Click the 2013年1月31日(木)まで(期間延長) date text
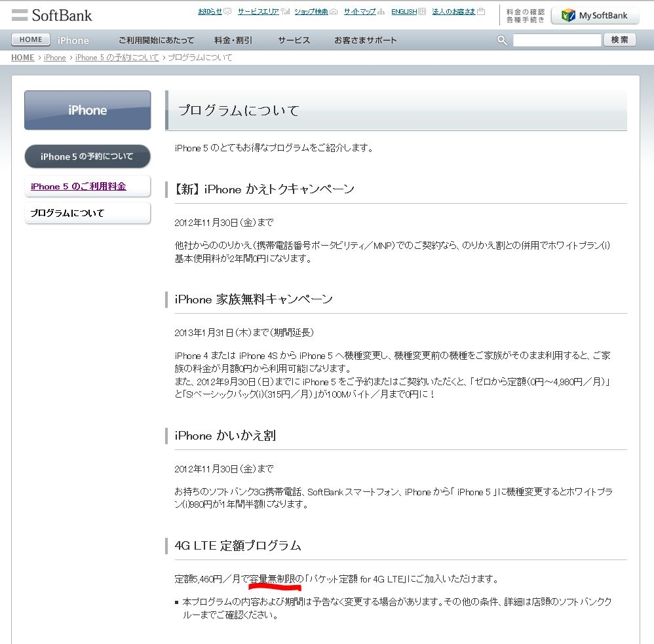The width and height of the screenshot is (654, 644). click(244, 332)
